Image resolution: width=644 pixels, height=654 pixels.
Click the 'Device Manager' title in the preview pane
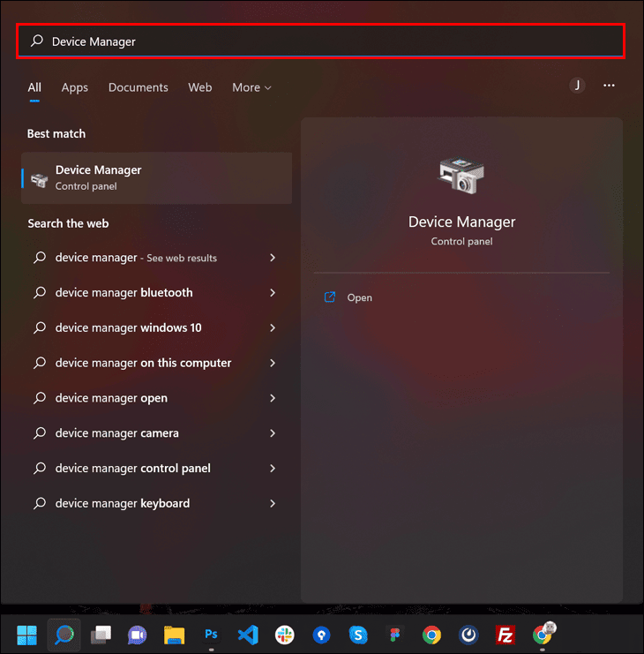pos(461,222)
